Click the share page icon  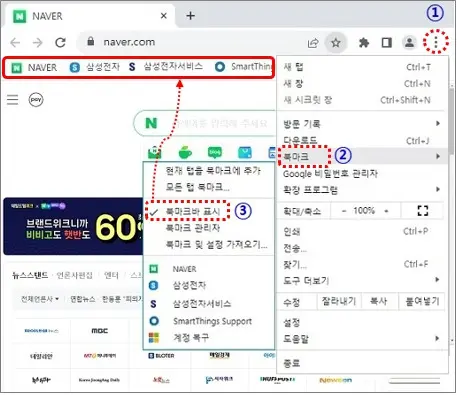coord(313,43)
